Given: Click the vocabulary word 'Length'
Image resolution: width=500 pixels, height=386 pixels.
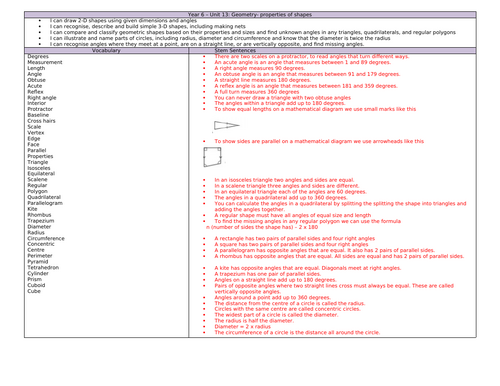Looking at the screenshot, I should (36, 68).
